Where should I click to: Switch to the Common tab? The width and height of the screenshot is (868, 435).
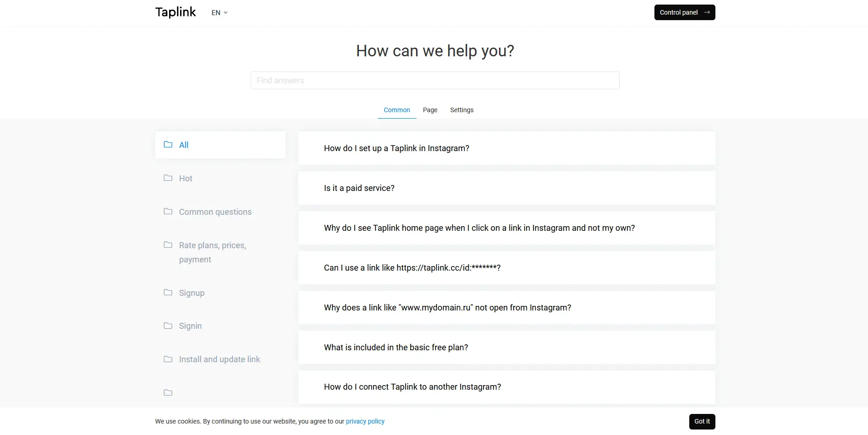(x=397, y=110)
